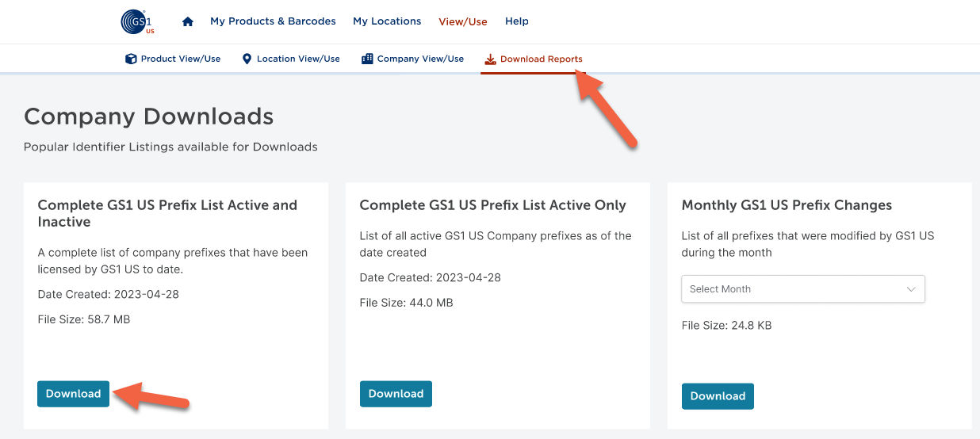Open the Select Month dropdown field
Screen dimensions: 980x439
click(793, 289)
